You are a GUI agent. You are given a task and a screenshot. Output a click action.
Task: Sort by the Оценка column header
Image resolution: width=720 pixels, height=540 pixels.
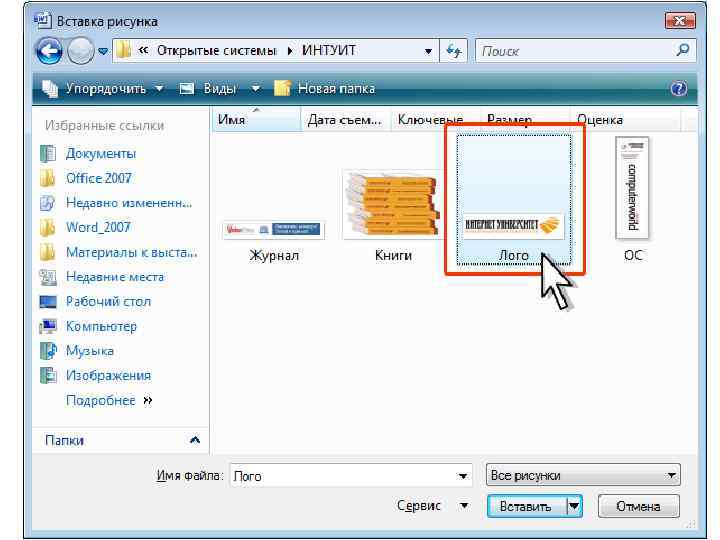pyautogui.click(x=625, y=120)
